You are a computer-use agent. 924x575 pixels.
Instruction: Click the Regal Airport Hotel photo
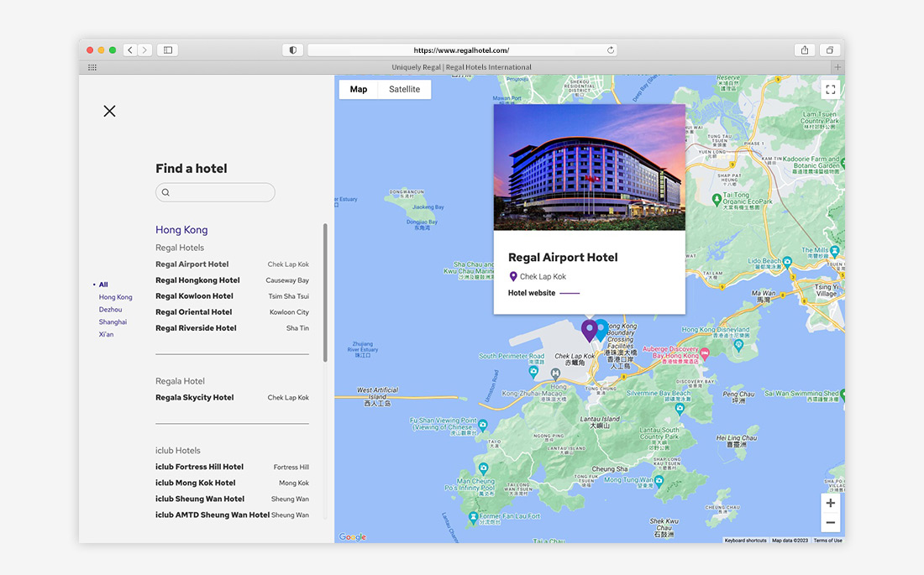click(590, 167)
